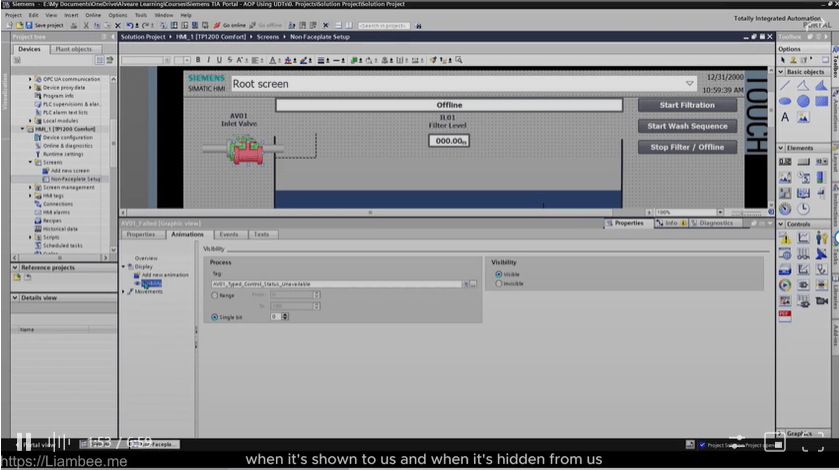The width and height of the screenshot is (839, 470).
Task: Open the Online menu
Action: click(x=93, y=15)
